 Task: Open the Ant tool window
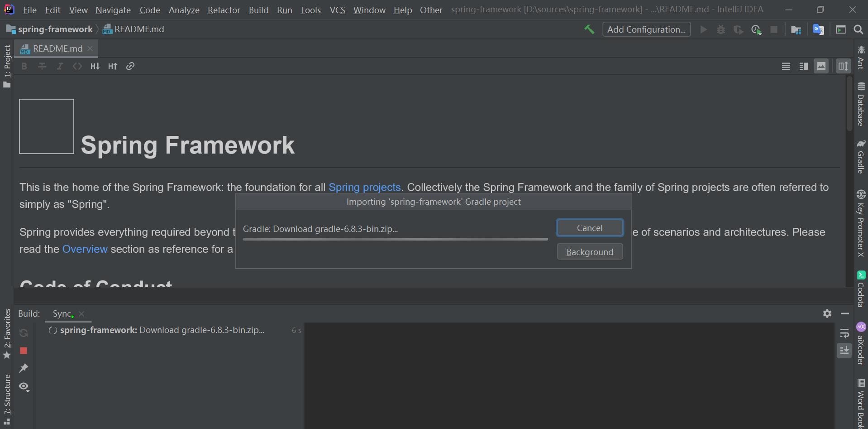pyautogui.click(x=861, y=57)
